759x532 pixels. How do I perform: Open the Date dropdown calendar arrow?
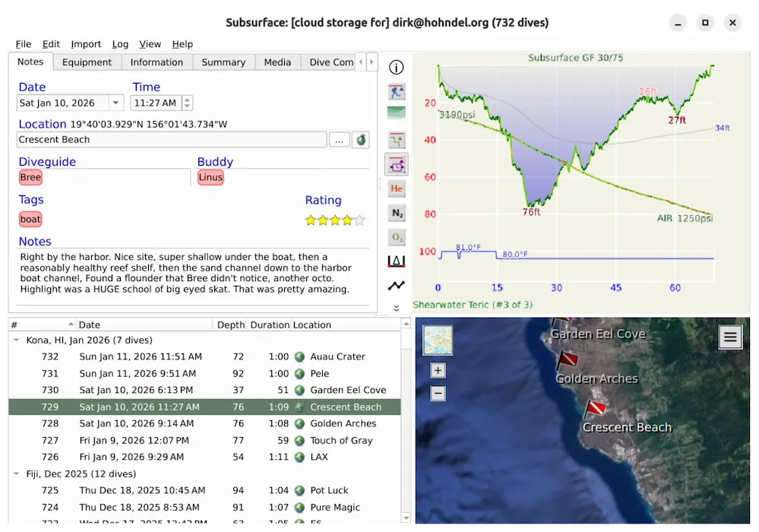[x=115, y=103]
